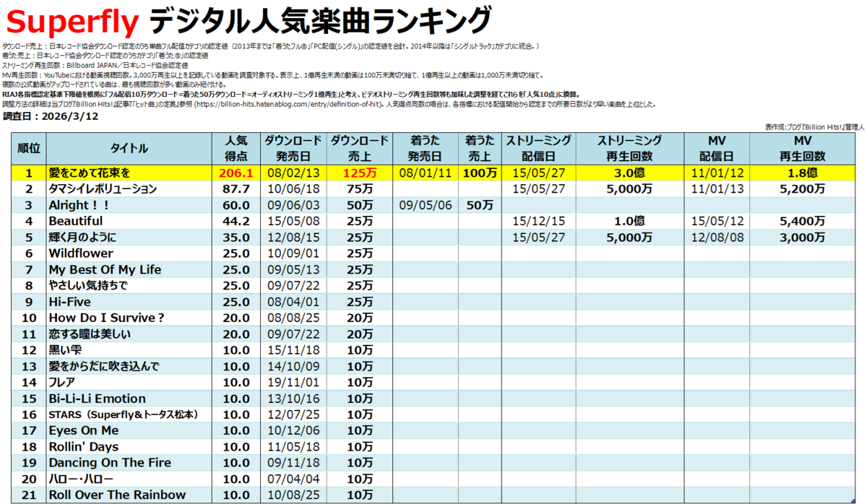
Task: Click the 87.7 score for タマシイレボリューション
Action: coord(237,189)
